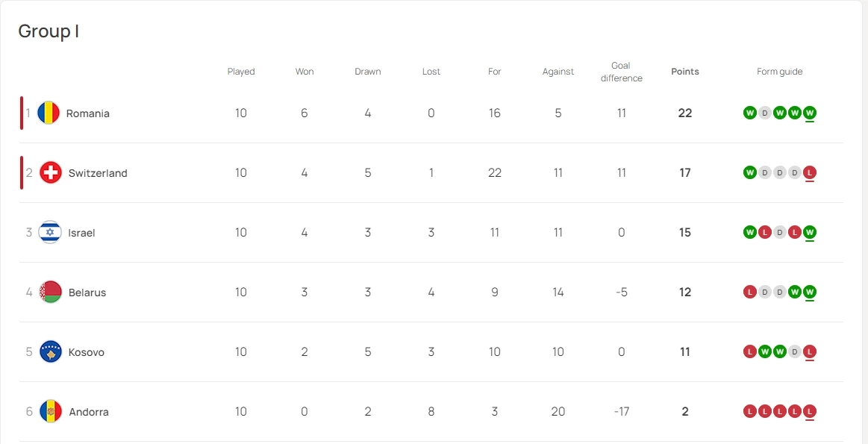Click Andorra's latest underlined loss badge
Screen dimensions: 868x444
(x=810, y=412)
